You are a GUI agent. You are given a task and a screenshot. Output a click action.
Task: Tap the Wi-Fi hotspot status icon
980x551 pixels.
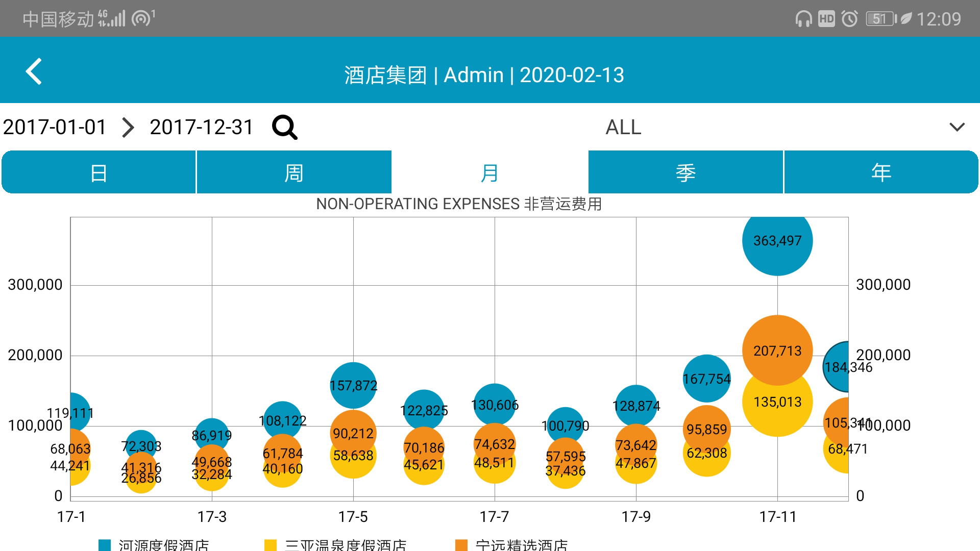tap(143, 18)
